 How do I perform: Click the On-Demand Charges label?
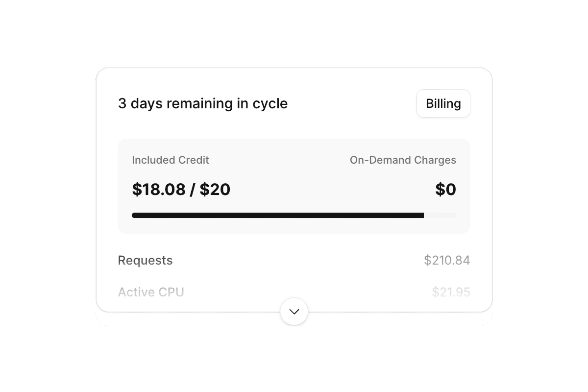[403, 160]
